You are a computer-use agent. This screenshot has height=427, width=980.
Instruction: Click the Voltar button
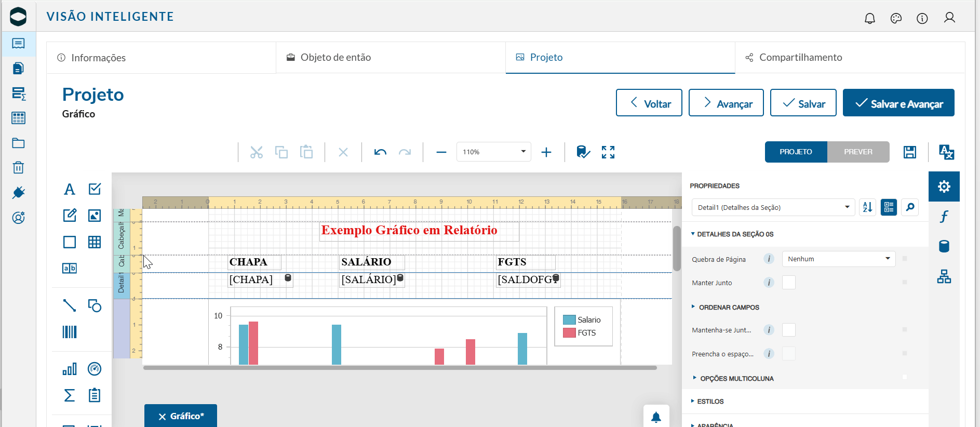pyautogui.click(x=649, y=103)
